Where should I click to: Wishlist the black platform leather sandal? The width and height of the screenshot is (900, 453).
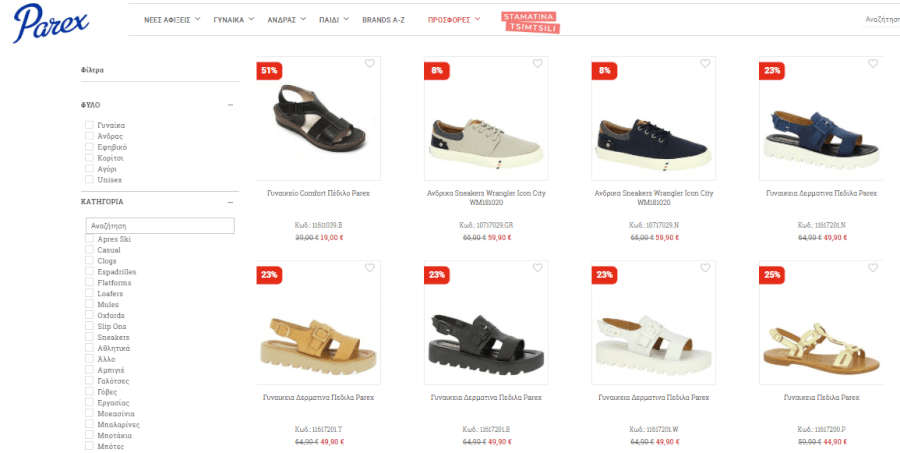pyautogui.click(x=537, y=268)
